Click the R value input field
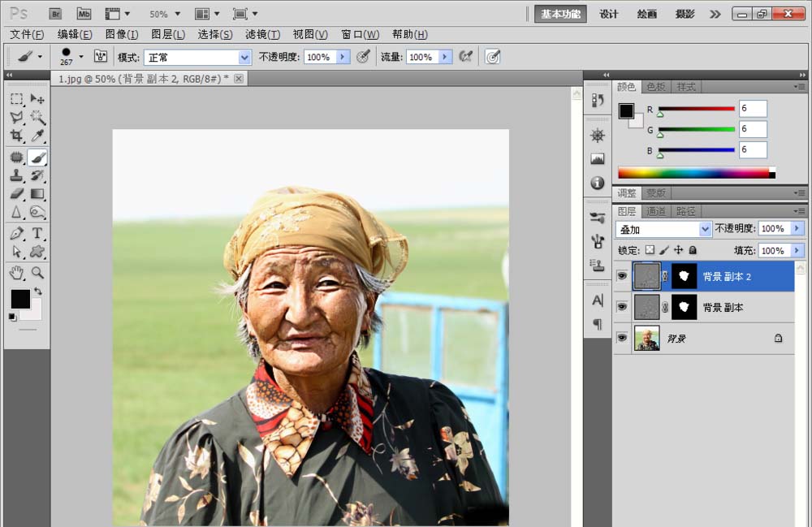This screenshot has height=527, width=812. click(753, 109)
